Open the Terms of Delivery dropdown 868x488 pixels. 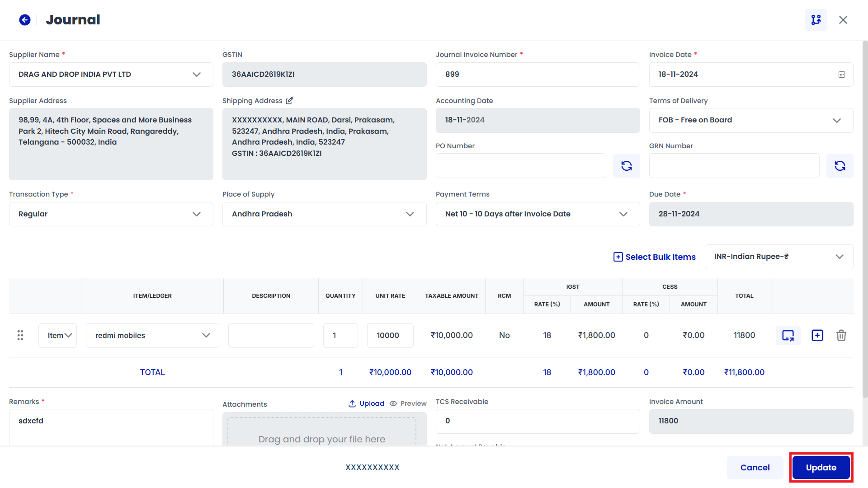coord(836,120)
